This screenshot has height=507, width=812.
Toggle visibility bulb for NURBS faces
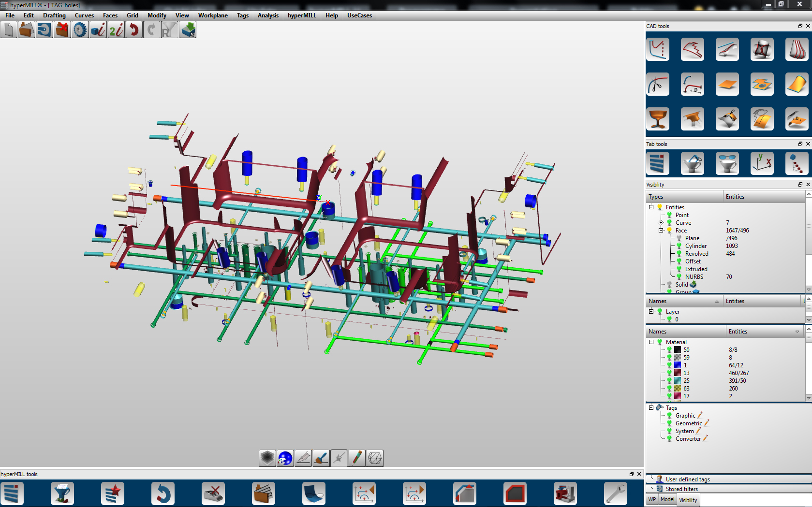point(679,277)
